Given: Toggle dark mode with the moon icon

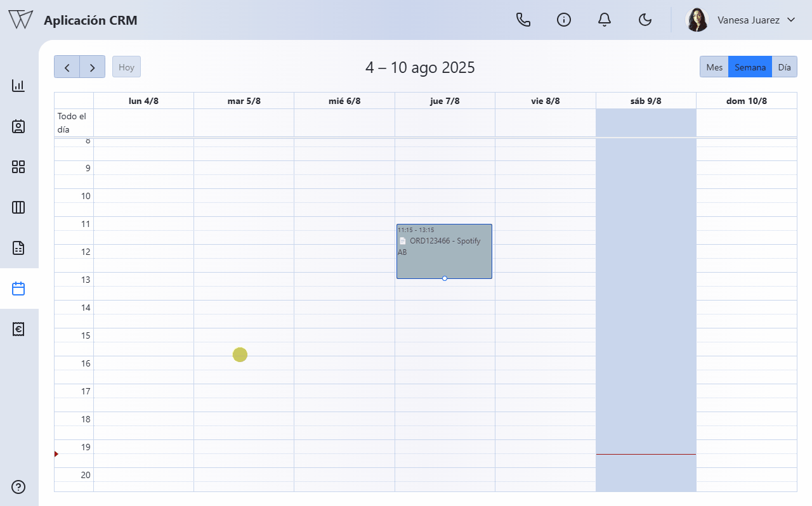Looking at the screenshot, I should [645, 20].
